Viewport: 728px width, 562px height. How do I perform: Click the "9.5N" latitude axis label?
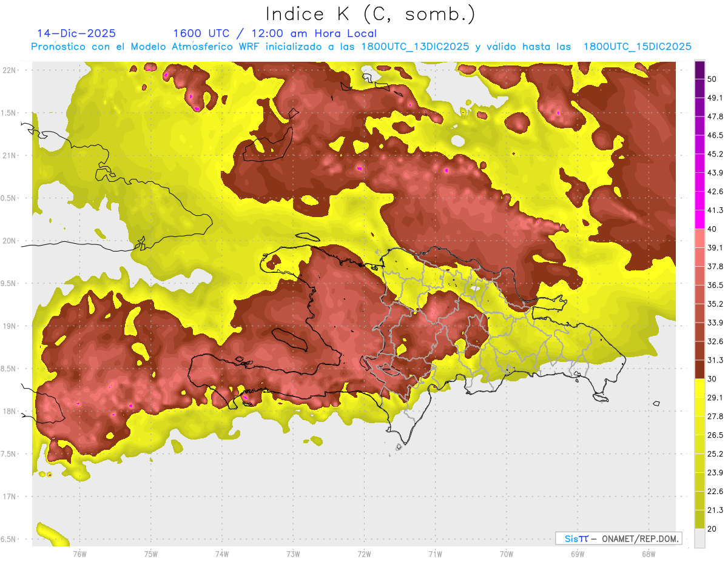tap(9, 283)
